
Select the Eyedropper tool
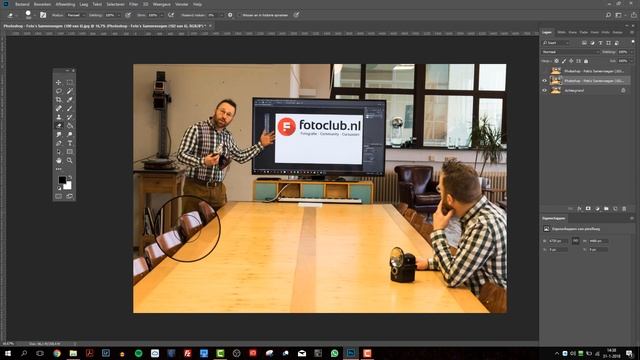[70, 100]
